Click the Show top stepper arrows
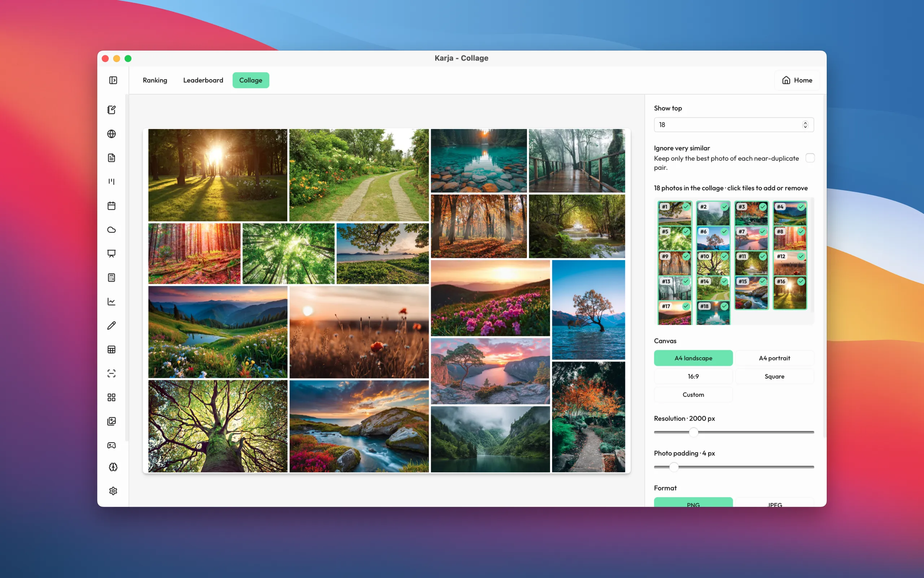Viewport: 924px width, 578px height. click(x=805, y=125)
